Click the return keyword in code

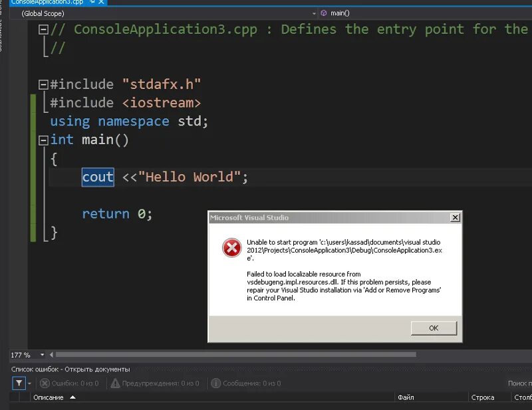[x=106, y=214]
